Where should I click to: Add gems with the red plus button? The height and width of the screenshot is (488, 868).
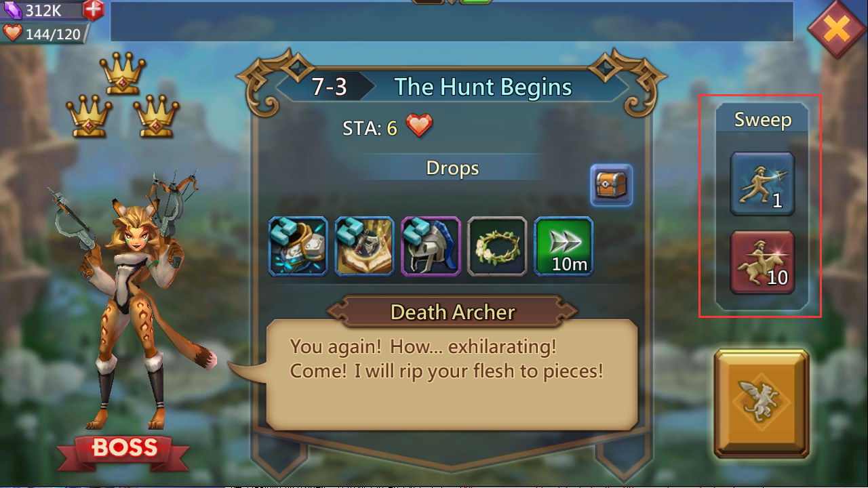pos(94,9)
